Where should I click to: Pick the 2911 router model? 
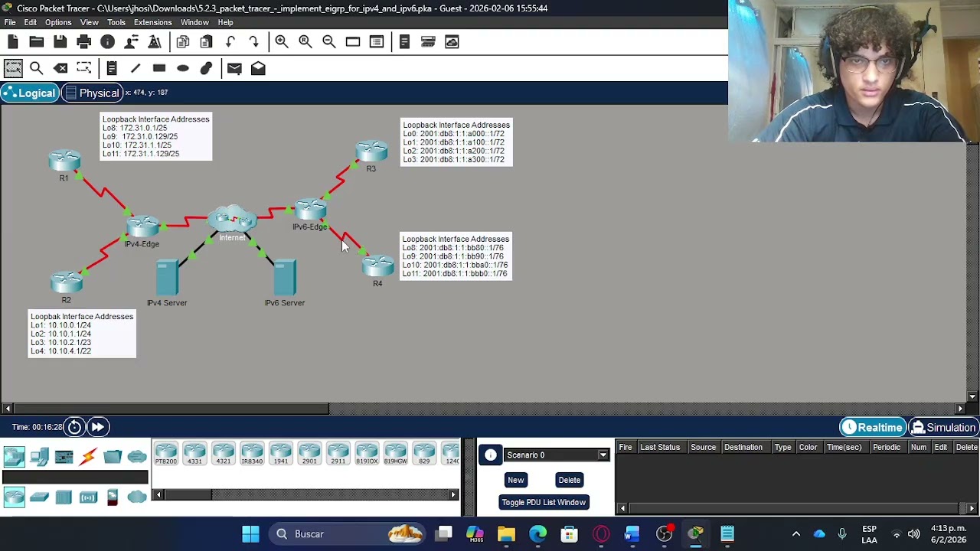(338, 454)
